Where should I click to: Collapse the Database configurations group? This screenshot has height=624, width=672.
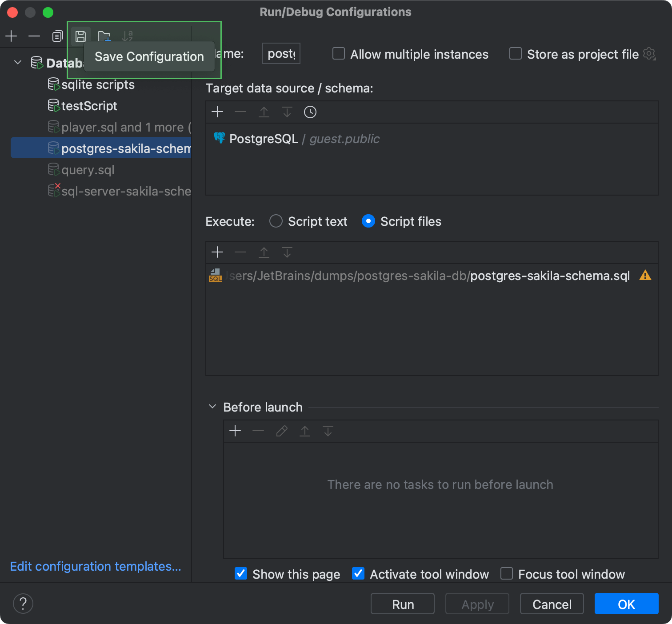pyautogui.click(x=18, y=63)
